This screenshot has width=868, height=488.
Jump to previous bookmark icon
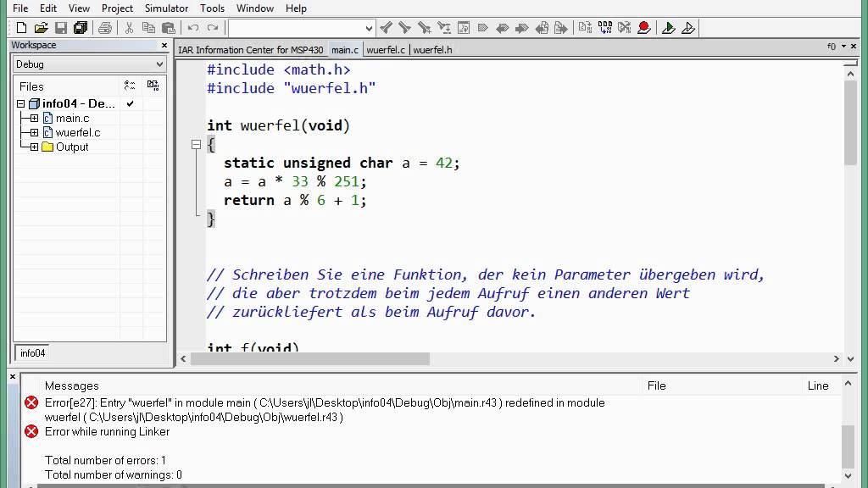click(502, 28)
